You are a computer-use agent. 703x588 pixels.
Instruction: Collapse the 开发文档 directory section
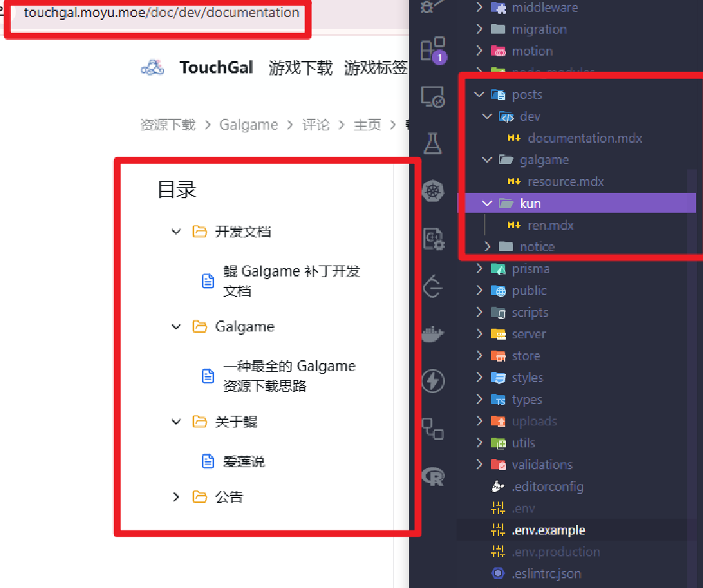tap(176, 231)
